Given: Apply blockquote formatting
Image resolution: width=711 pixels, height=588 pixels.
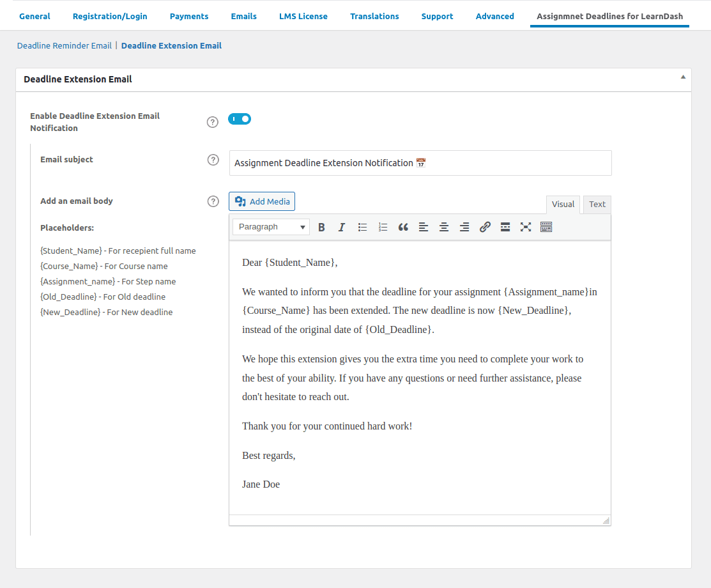Looking at the screenshot, I should (x=403, y=227).
